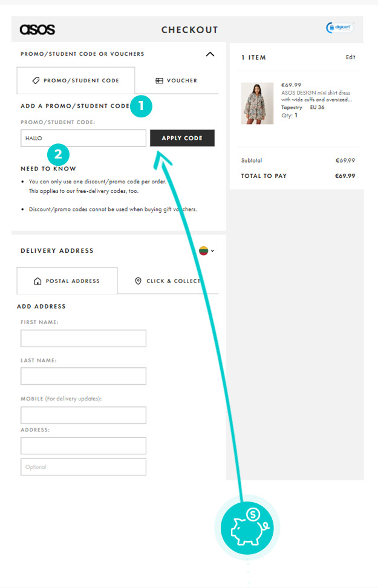The width and height of the screenshot is (378, 588).
Task: Click the piggy bank savings icon
Action: pyautogui.click(x=247, y=528)
